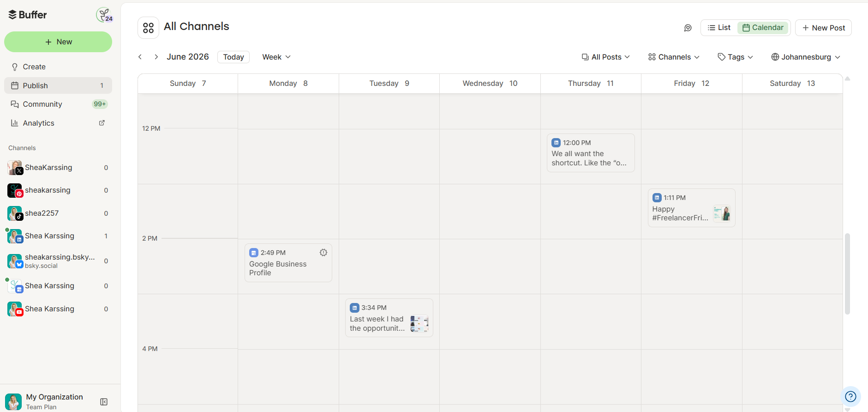Click sheakarssing Pinterest channel avatar
This screenshot has height=412, width=868.
tap(15, 190)
